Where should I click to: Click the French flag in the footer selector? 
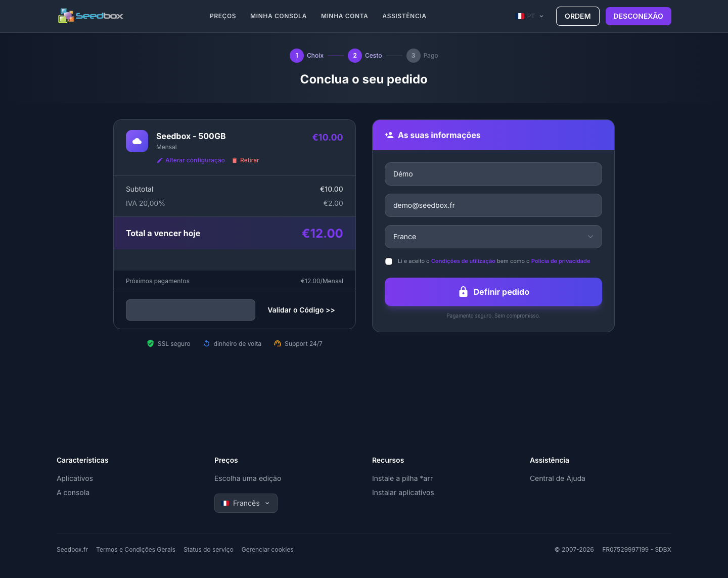pos(226,503)
